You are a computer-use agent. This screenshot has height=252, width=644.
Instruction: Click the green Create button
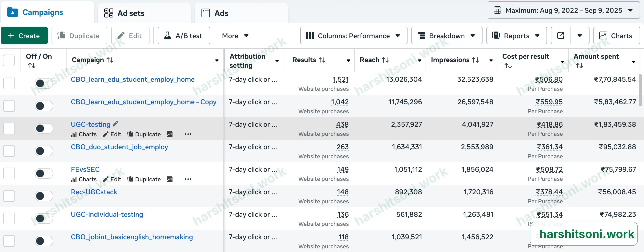(24, 35)
